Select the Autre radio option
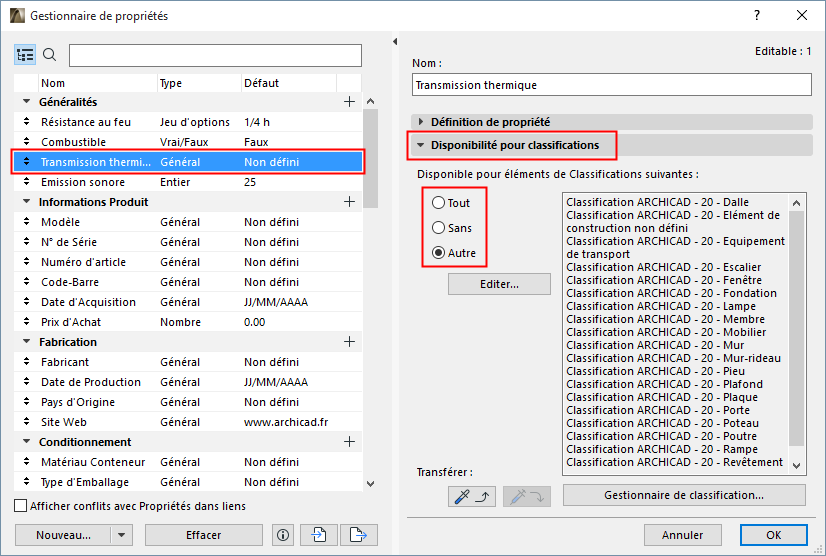Image resolution: width=826 pixels, height=556 pixels. pos(438,253)
